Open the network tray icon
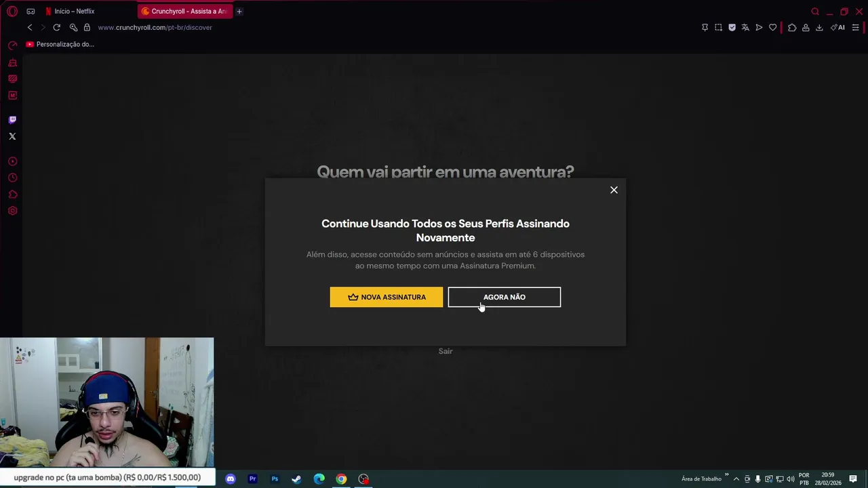The image size is (868, 488). pyautogui.click(x=780, y=479)
